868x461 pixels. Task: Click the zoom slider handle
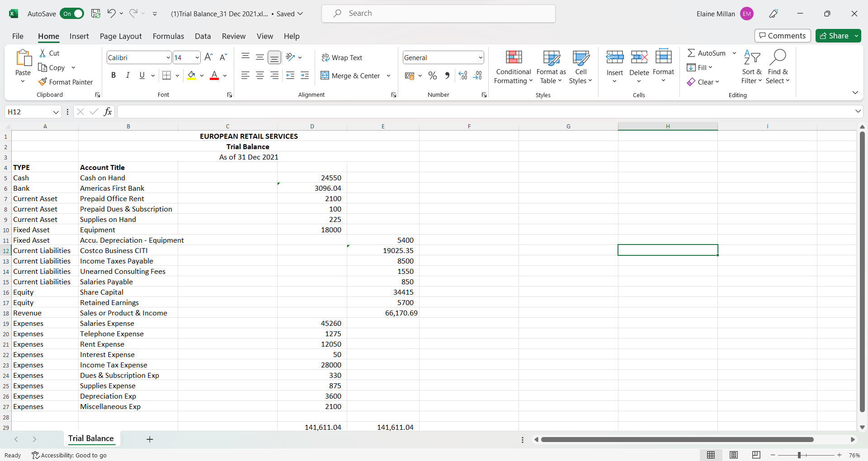click(799, 455)
